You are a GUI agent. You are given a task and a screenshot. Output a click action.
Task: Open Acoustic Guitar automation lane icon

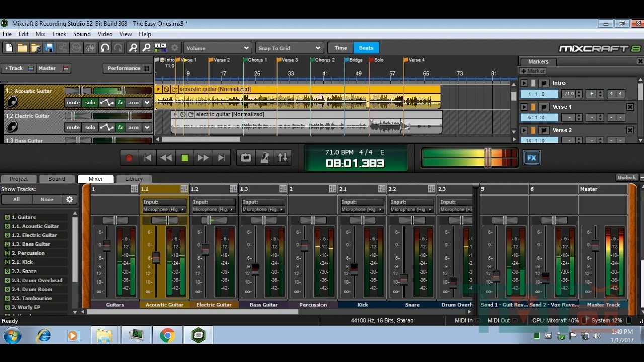(106, 103)
